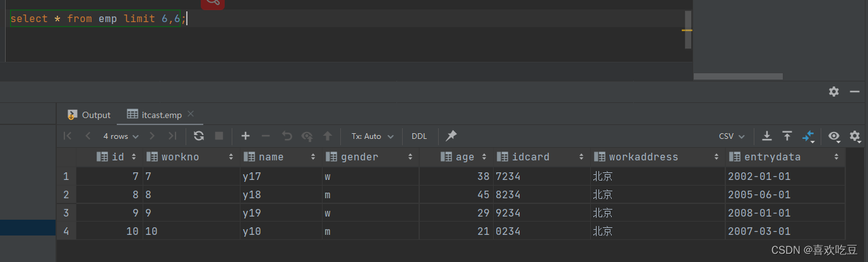This screenshot has width=868, height=262.
Task: Sort by the workaddress column header
Action: [643, 157]
